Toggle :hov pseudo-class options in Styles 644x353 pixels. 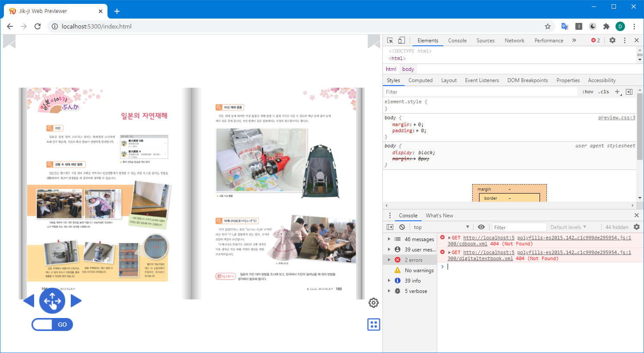pyautogui.click(x=588, y=92)
